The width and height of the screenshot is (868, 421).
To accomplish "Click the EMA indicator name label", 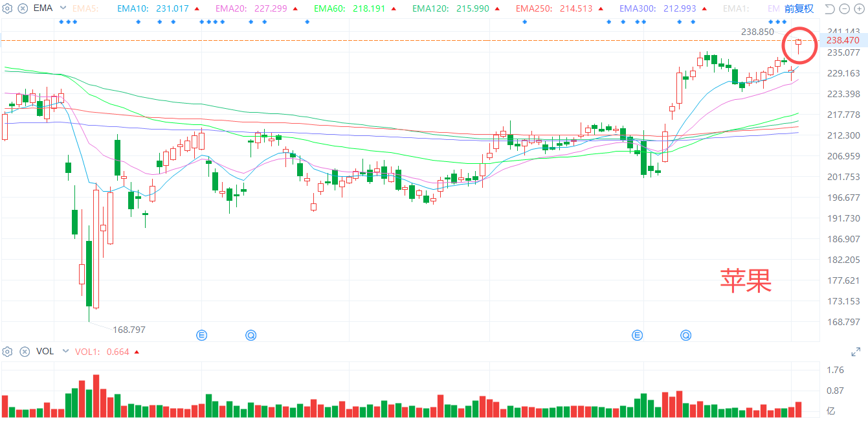I will [43, 8].
